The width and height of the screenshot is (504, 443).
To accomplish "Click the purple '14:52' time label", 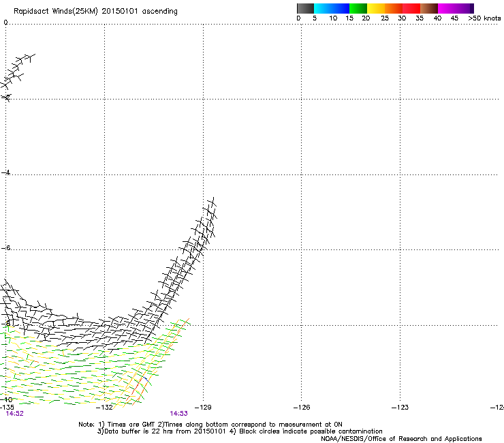I will [x=15, y=414].
